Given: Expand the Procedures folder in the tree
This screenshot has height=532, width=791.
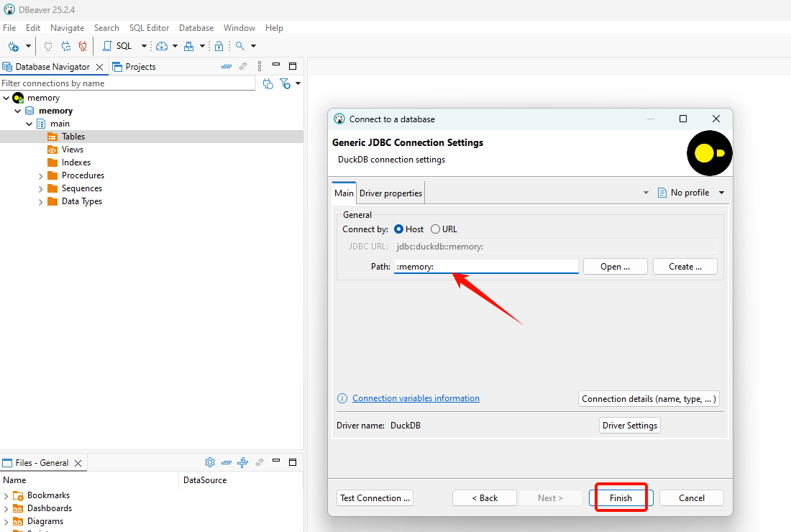Looking at the screenshot, I should 41,176.
